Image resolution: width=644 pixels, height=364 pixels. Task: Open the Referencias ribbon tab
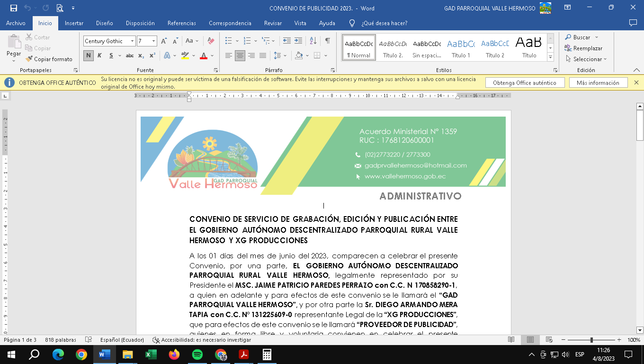point(181,23)
